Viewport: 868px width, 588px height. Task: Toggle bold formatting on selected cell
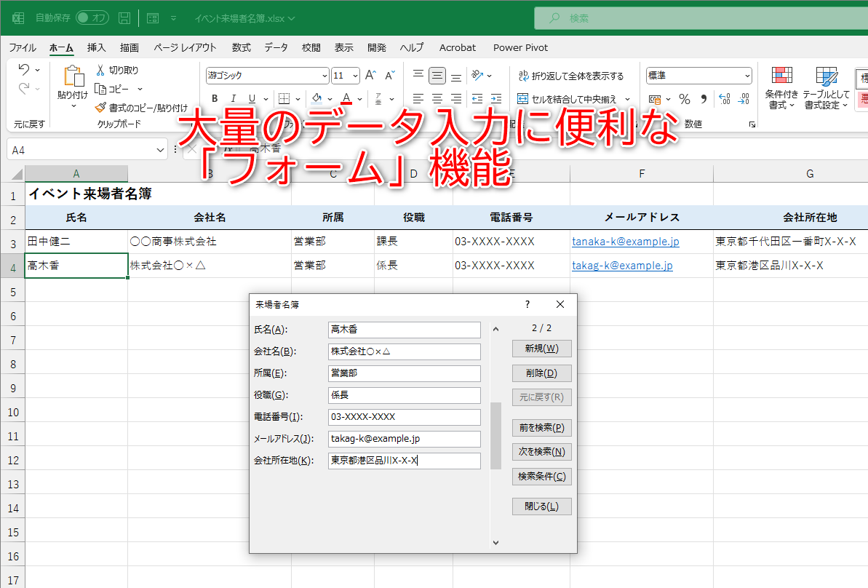click(x=214, y=97)
